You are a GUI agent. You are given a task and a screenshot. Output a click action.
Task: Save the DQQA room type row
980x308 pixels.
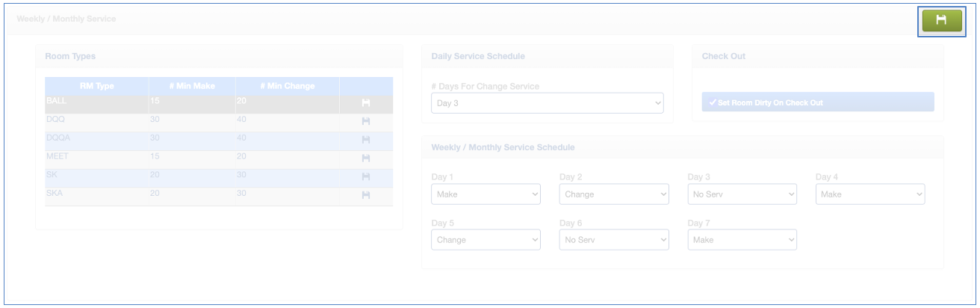366,140
